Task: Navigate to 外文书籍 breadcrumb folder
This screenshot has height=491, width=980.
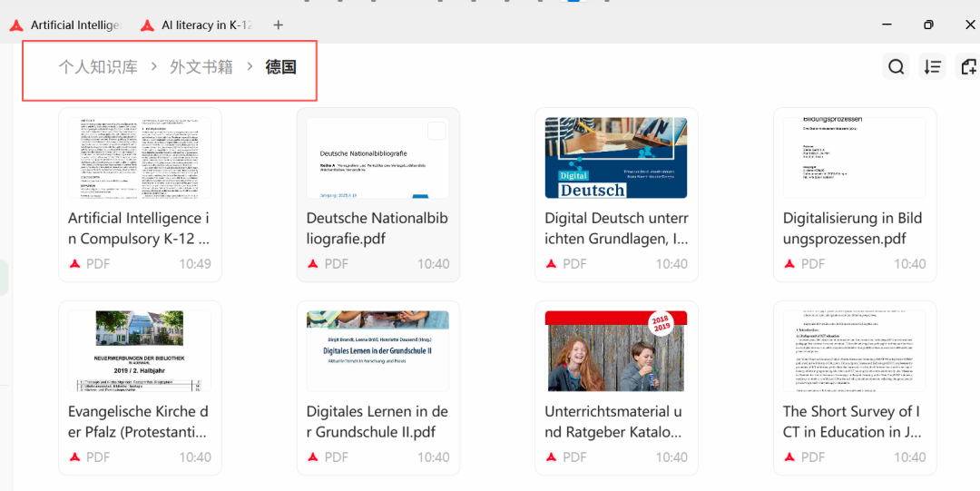Action: point(201,67)
